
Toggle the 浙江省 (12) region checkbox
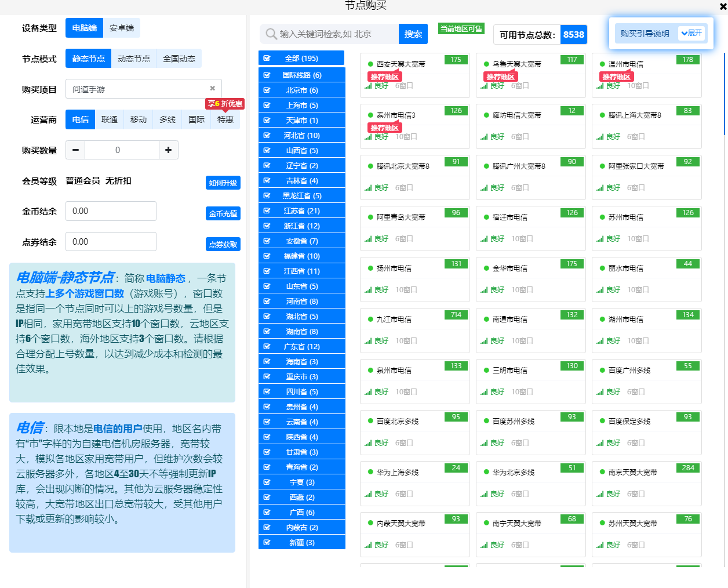(267, 226)
